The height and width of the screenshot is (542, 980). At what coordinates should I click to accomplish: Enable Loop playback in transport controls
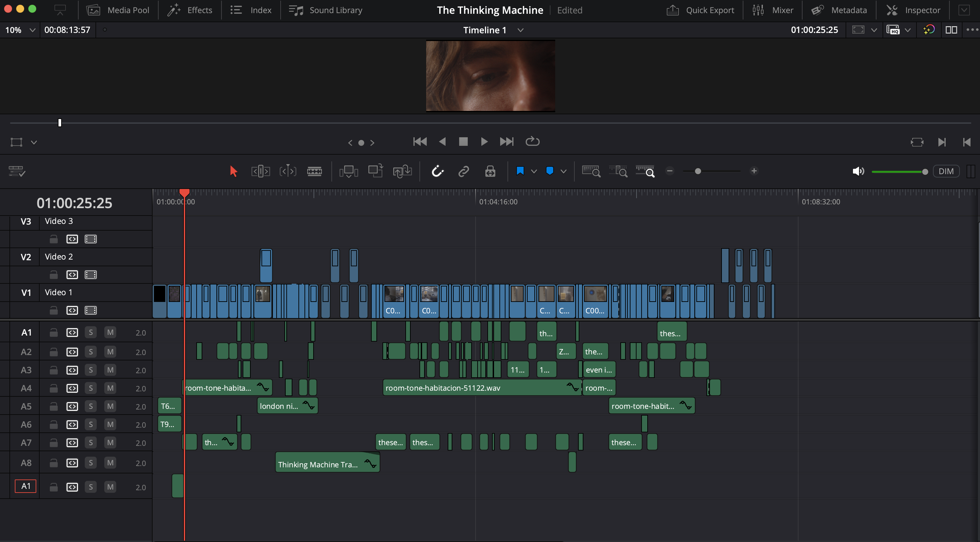[x=532, y=142]
